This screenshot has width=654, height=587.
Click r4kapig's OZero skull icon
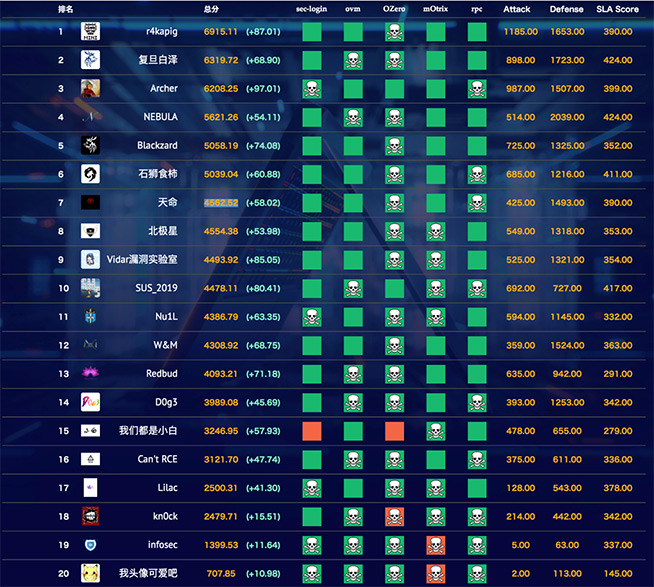[394, 32]
